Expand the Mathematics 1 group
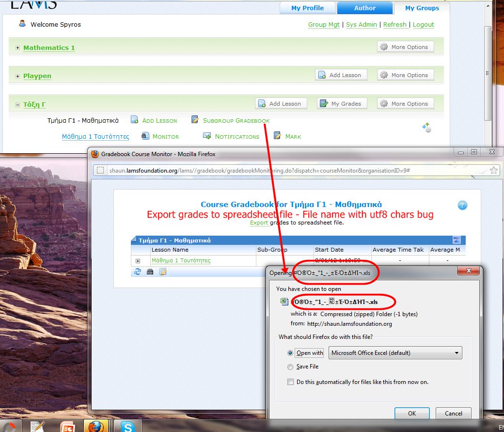The image size is (504, 432). [18, 48]
